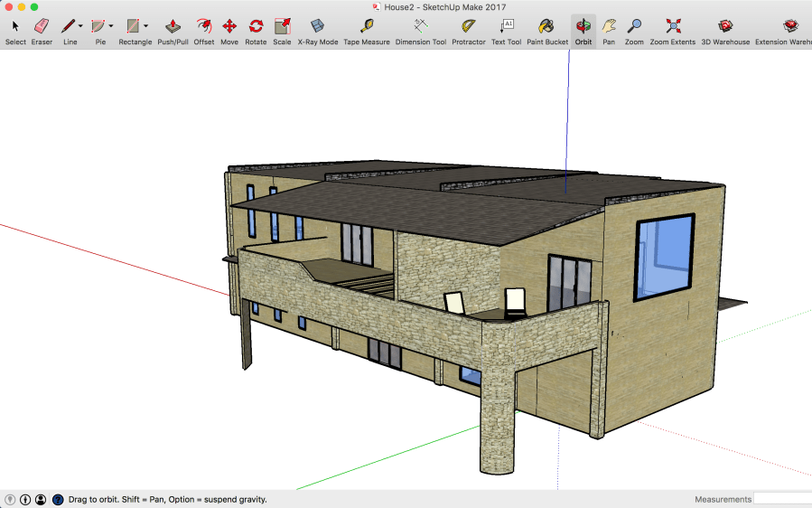812x508 pixels.
Task: Pick the Tape Measure tool
Action: (367, 27)
